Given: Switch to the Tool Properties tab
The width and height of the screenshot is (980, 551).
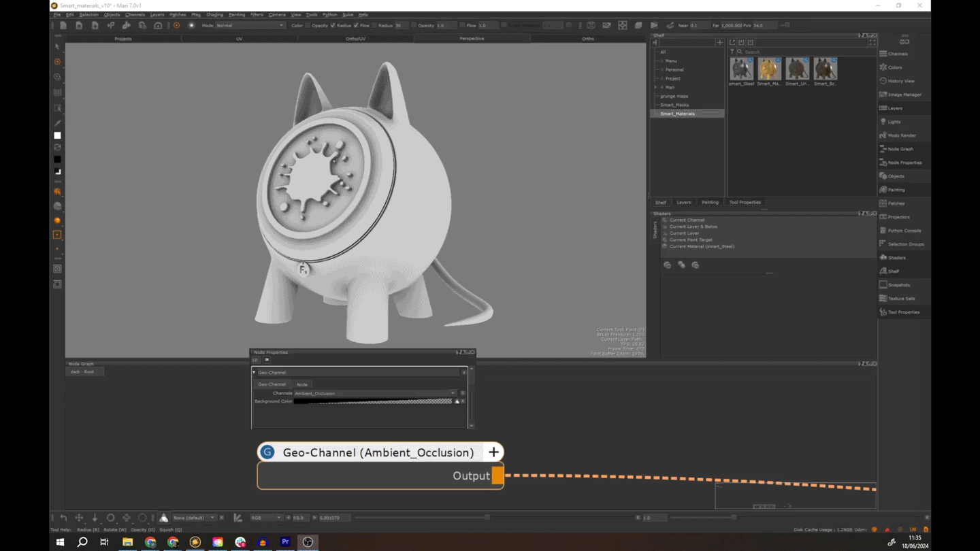Looking at the screenshot, I should (745, 202).
